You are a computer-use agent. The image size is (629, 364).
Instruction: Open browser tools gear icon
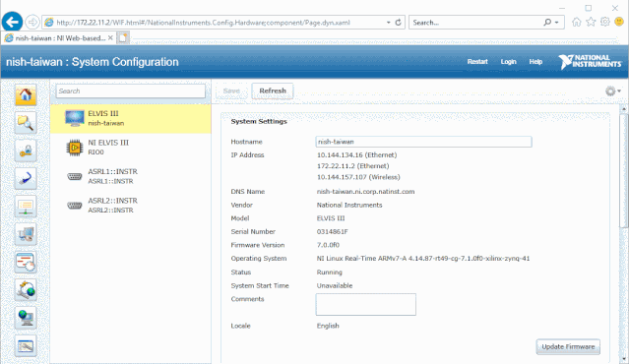[x=605, y=22]
